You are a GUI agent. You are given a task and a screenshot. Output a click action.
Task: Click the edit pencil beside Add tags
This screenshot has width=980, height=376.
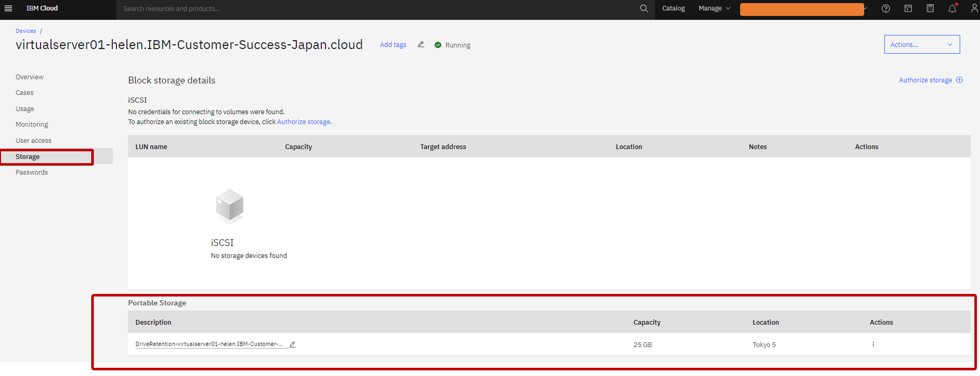[421, 45]
